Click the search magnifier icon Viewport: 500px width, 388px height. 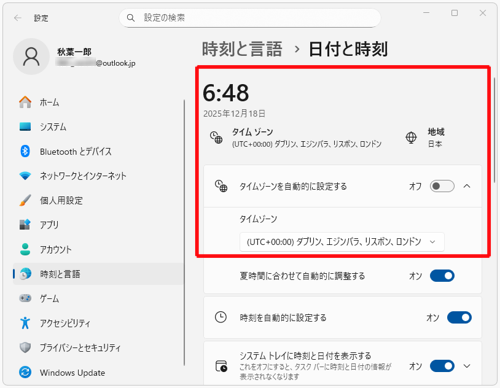point(131,18)
